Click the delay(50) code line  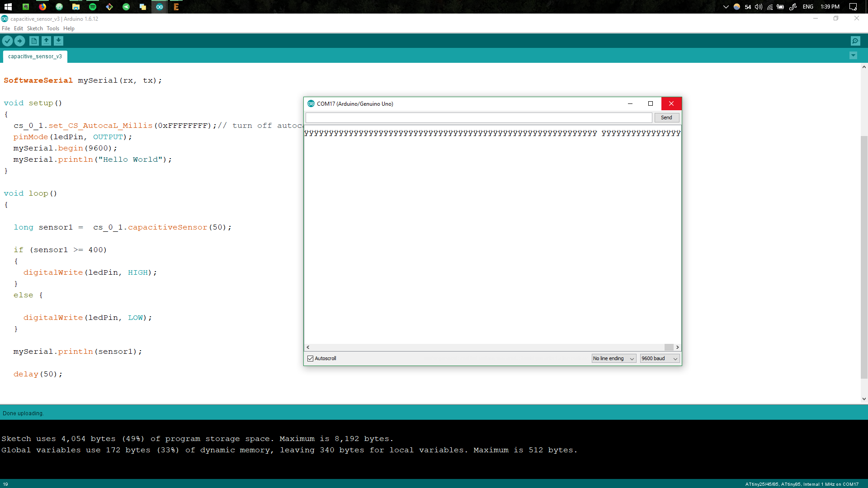[38, 374]
